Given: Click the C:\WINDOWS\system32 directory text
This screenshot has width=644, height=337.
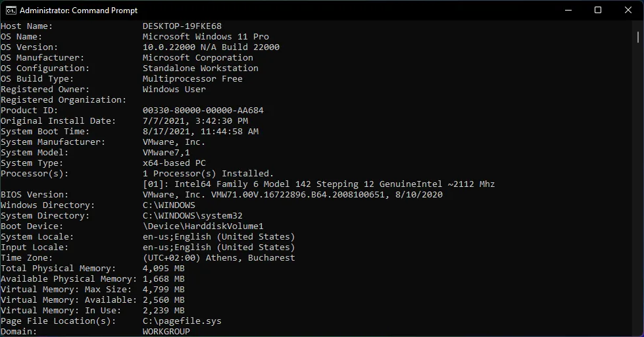Looking at the screenshot, I should (x=193, y=216).
